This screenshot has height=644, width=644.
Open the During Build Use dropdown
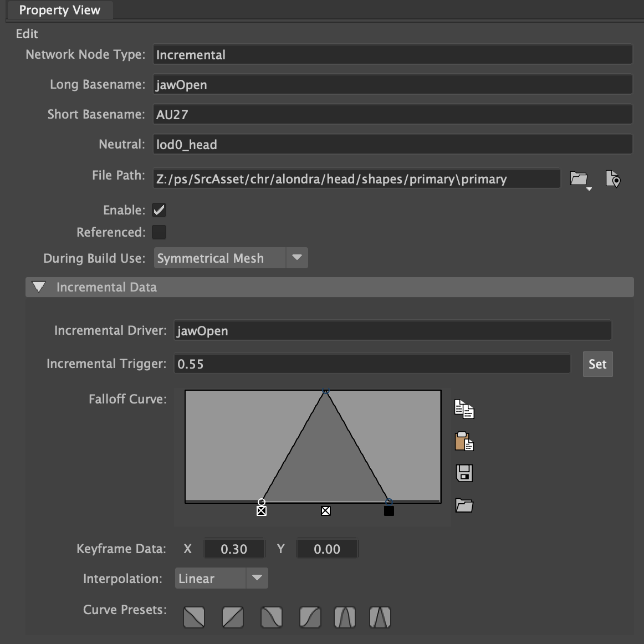click(231, 258)
